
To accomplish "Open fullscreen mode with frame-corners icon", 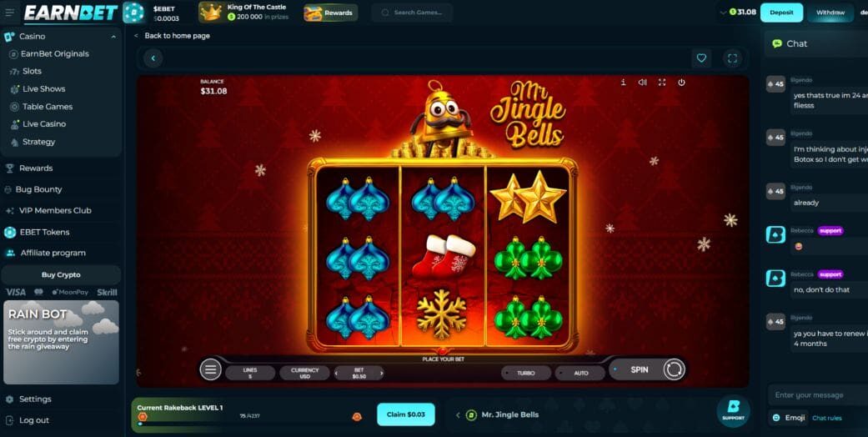I will (732, 58).
